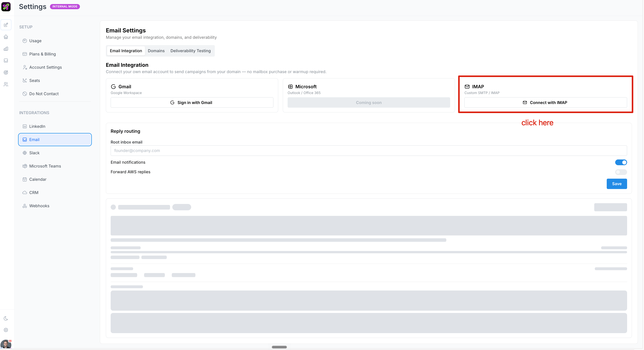The width and height of the screenshot is (644, 350).
Task: Click the Calendar icon in Integrations
Action: pyautogui.click(x=25, y=179)
